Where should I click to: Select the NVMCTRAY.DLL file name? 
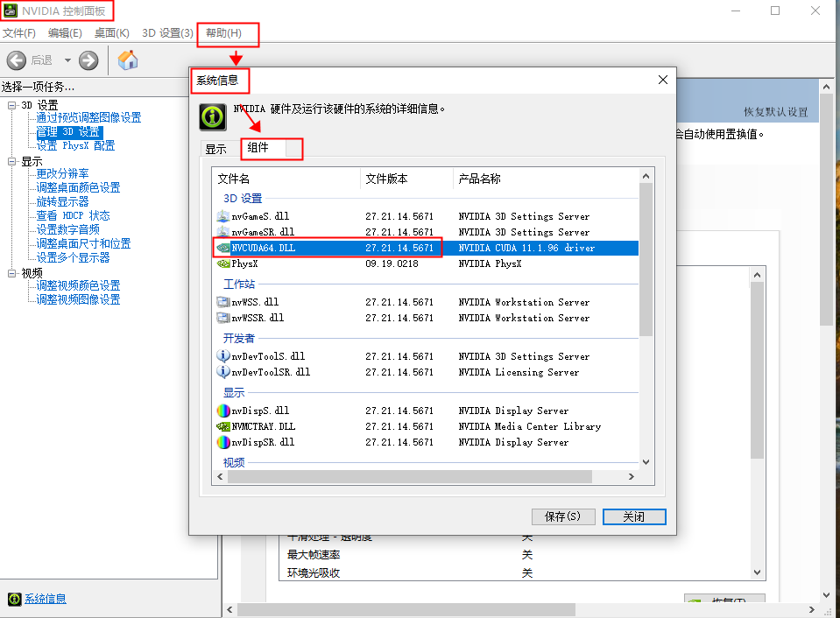click(x=263, y=426)
